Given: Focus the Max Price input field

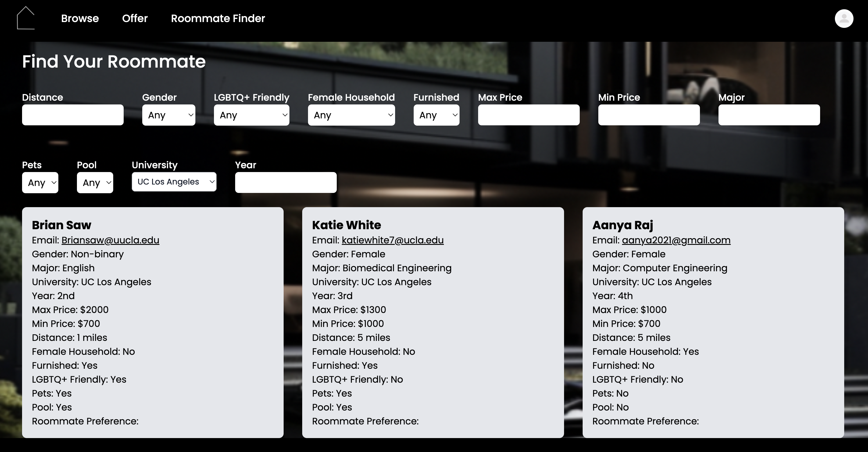Looking at the screenshot, I should 529,115.
